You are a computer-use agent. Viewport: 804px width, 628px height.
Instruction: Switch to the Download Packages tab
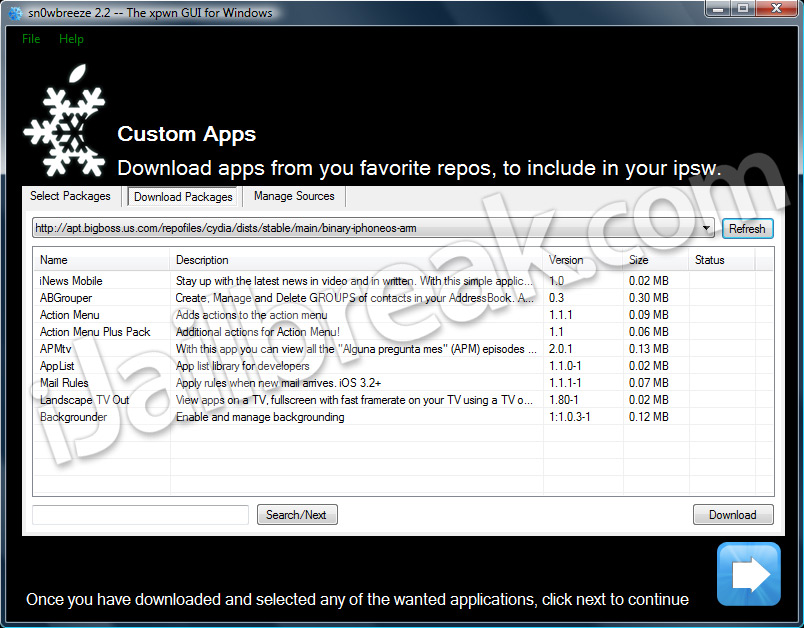pyautogui.click(x=183, y=197)
